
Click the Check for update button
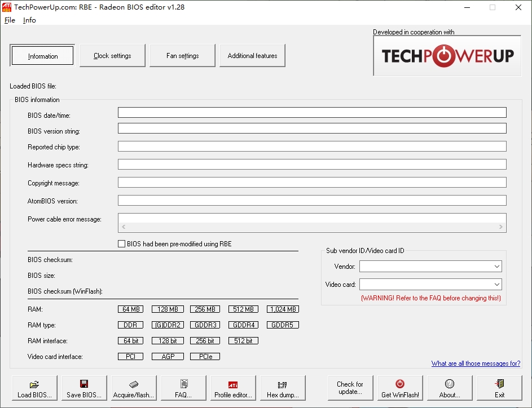click(350, 387)
